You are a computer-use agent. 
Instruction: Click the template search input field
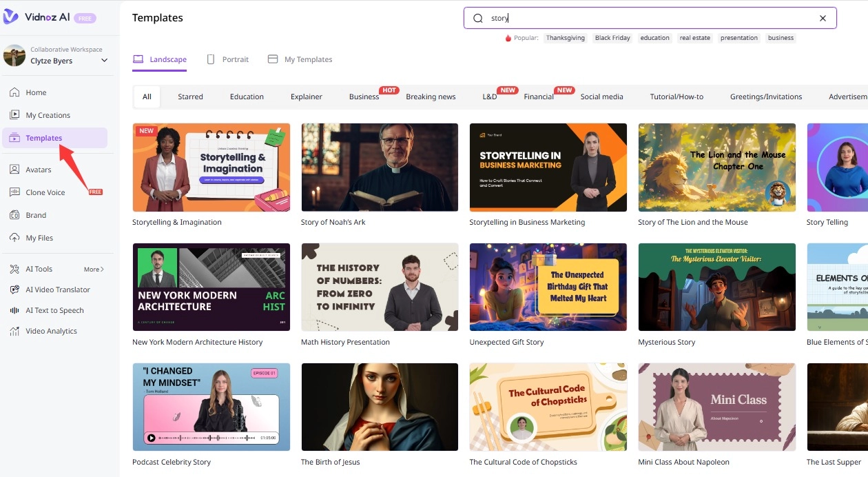coord(648,19)
